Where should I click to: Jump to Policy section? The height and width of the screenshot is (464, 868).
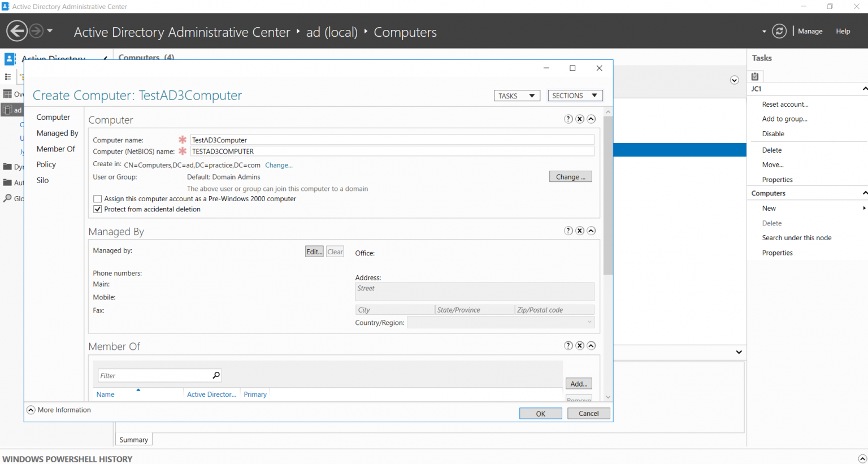tap(46, 164)
